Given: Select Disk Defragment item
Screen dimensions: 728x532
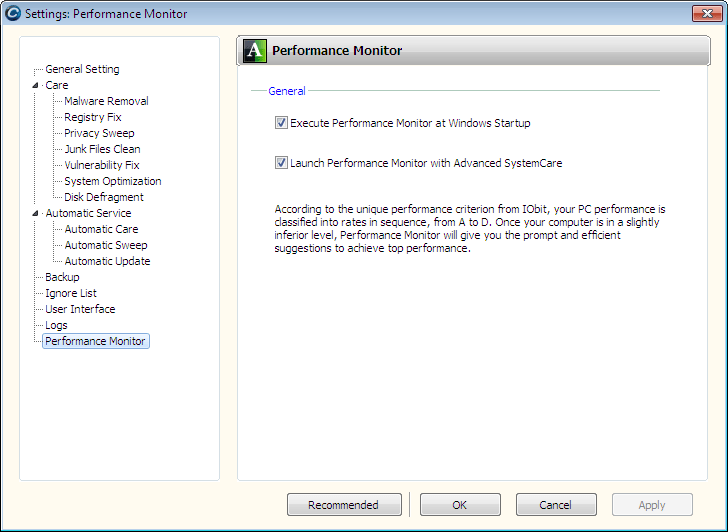Looking at the screenshot, I should 104,197.
